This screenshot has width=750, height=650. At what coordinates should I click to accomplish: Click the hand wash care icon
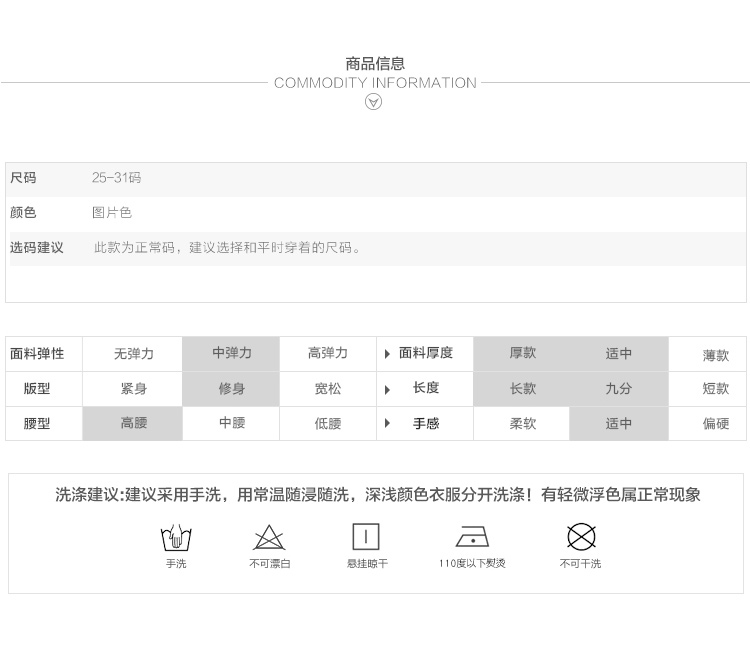point(176,538)
